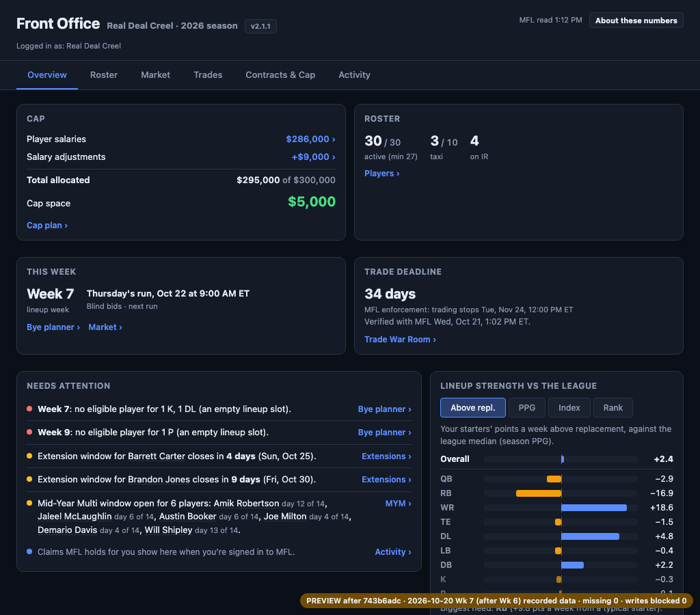This screenshot has width=700, height=615.
Task: Click the Barrett Carter player name
Action: click(x=157, y=456)
